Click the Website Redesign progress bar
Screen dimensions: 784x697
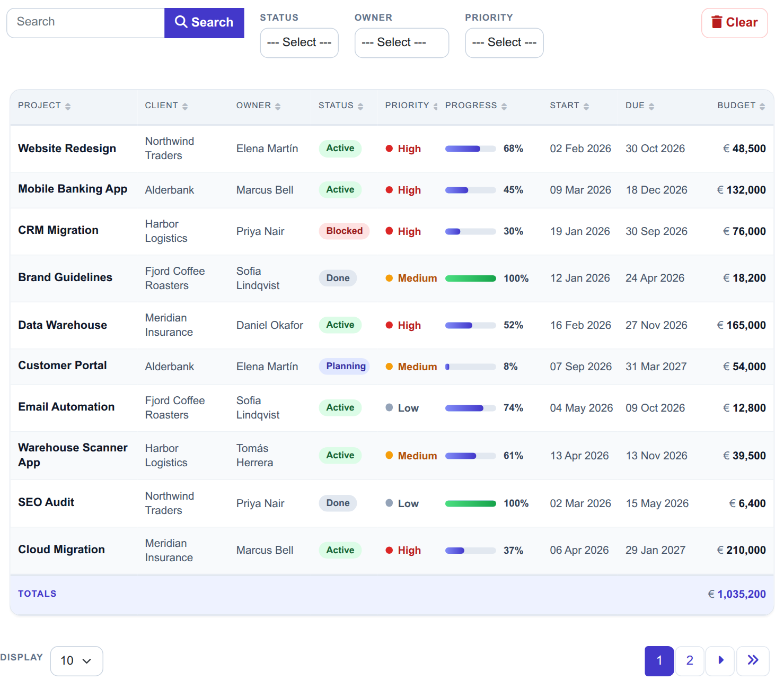[x=471, y=149]
